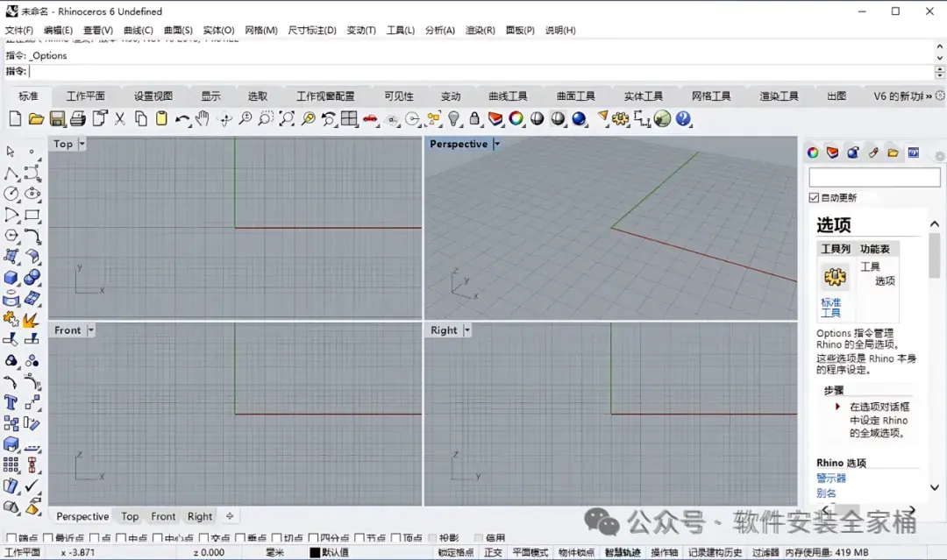
Task: Toggle 正交 in the status bar
Action: coord(493,552)
